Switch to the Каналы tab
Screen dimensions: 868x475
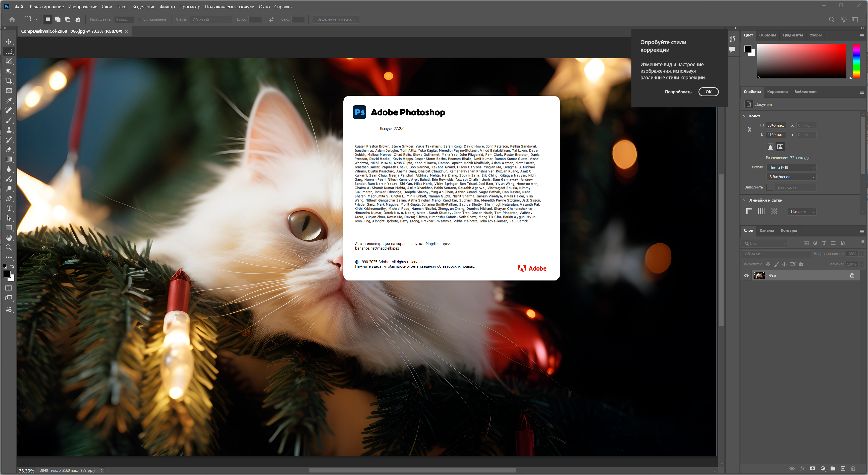[x=767, y=231]
